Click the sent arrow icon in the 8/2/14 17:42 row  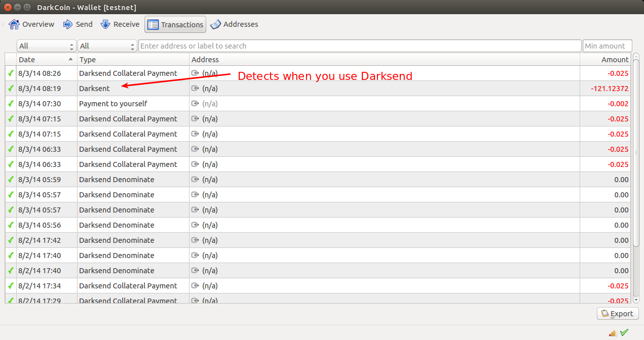pyautogui.click(x=195, y=240)
